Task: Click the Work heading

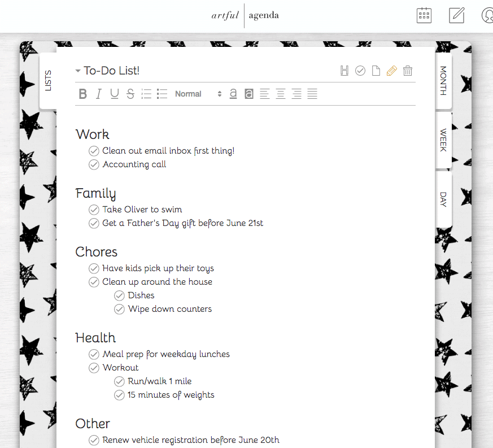Action: pos(92,134)
